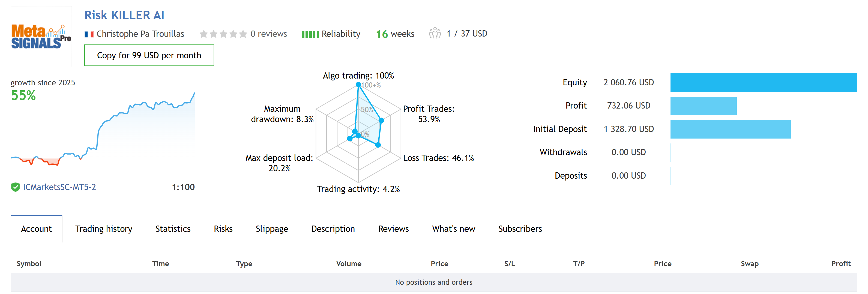Click the green verified shield icon
Viewport: 868px width, 294px height.
coord(16,187)
